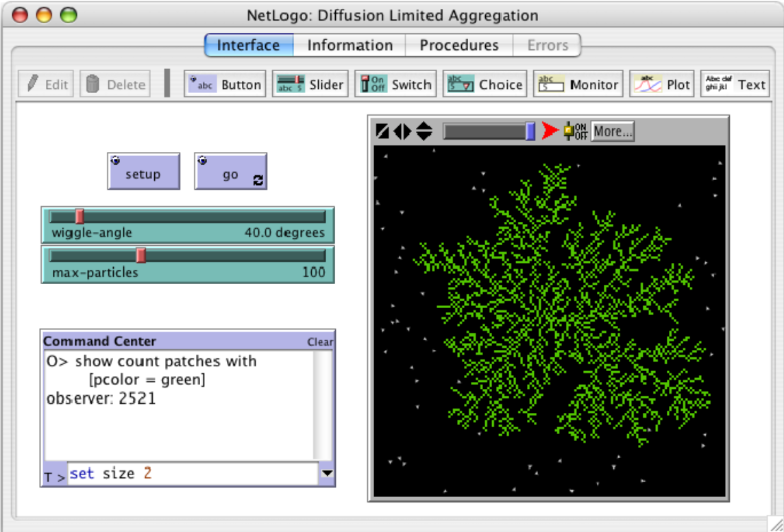The width and height of the screenshot is (784, 532).
Task: Add a Monitor widget from toolbar
Action: (578, 85)
